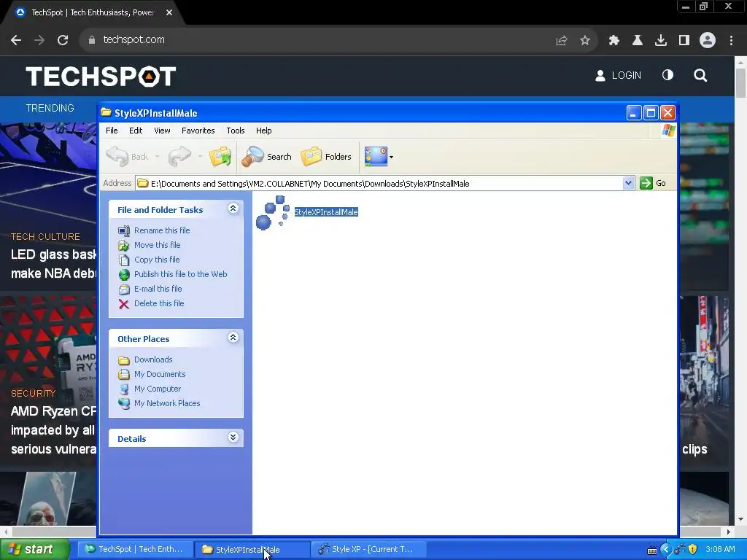Click the Chrome share page icon

click(x=562, y=41)
